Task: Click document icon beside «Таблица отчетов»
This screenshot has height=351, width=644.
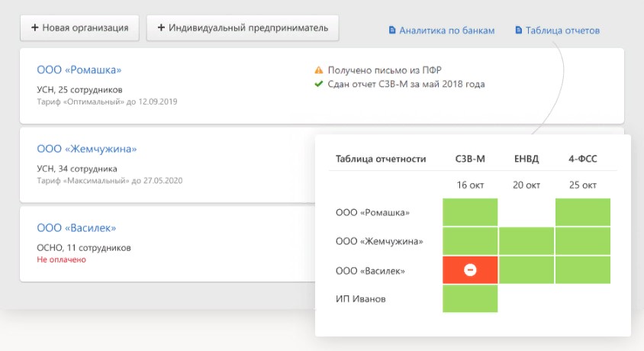Action: click(519, 30)
